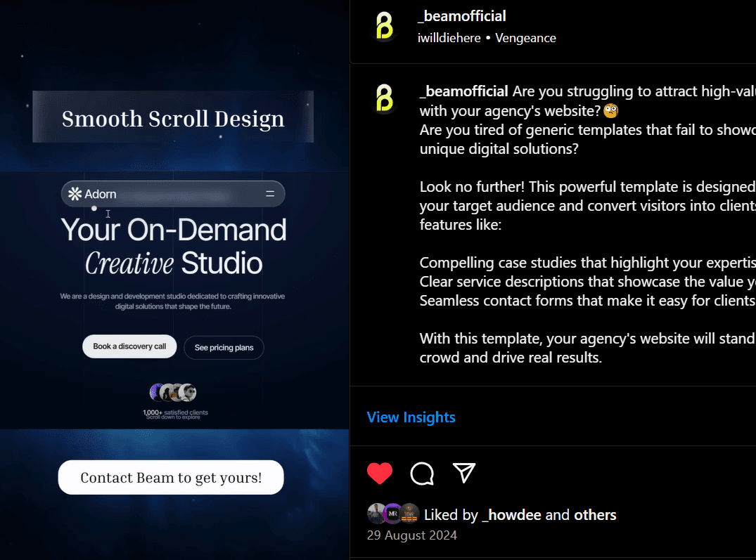The height and width of the screenshot is (560, 756).
Task: Show others who liked the post
Action: [595, 515]
